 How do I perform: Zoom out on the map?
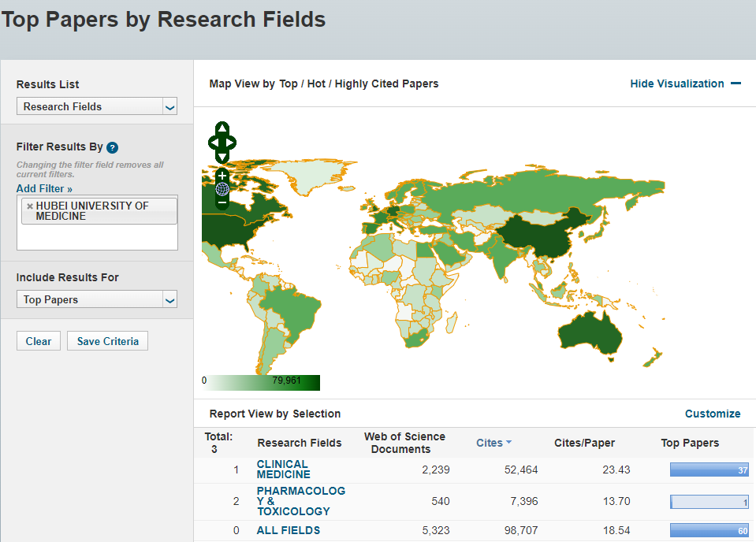coord(222,202)
